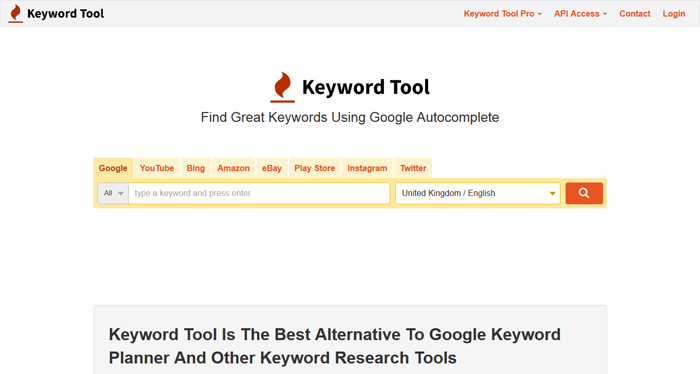Click the 'Keyword Tool Is The Best Alternative' heading
Screen dimensions: 700x374
(x=335, y=346)
